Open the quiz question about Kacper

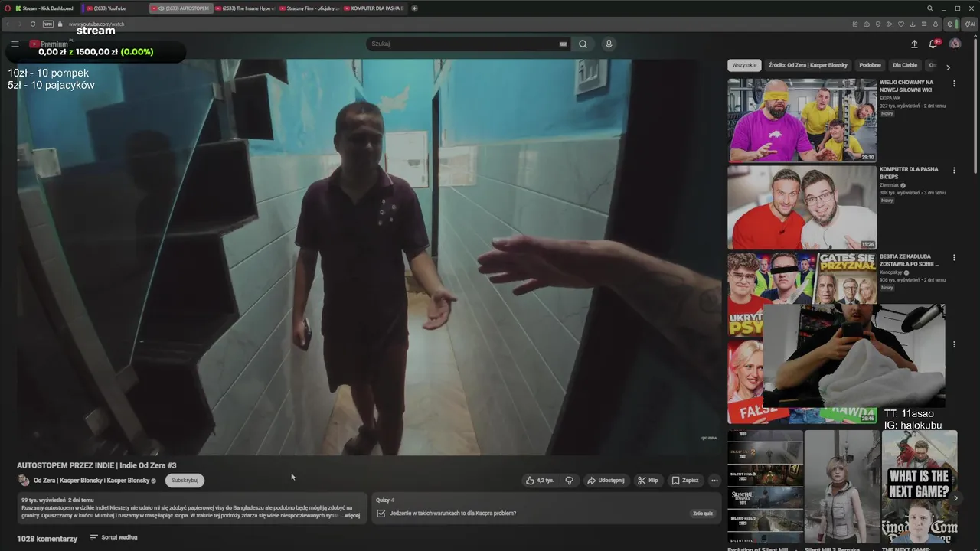(452, 514)
